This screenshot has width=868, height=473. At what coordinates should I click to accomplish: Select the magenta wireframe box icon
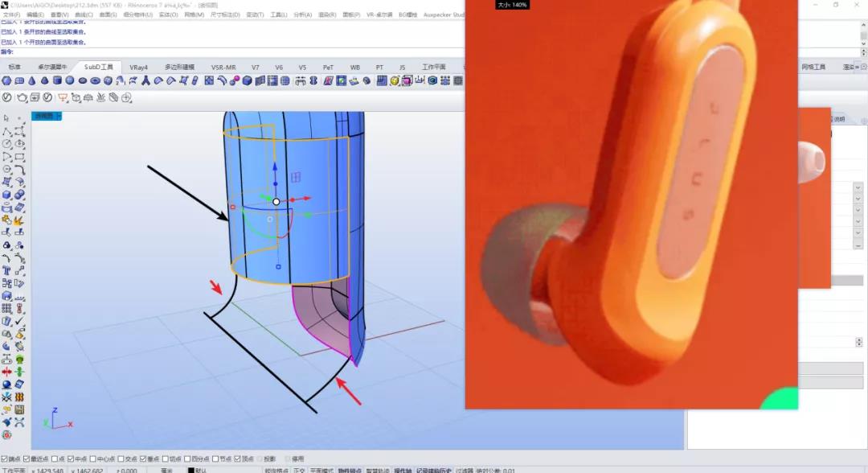tap(407, 81)
